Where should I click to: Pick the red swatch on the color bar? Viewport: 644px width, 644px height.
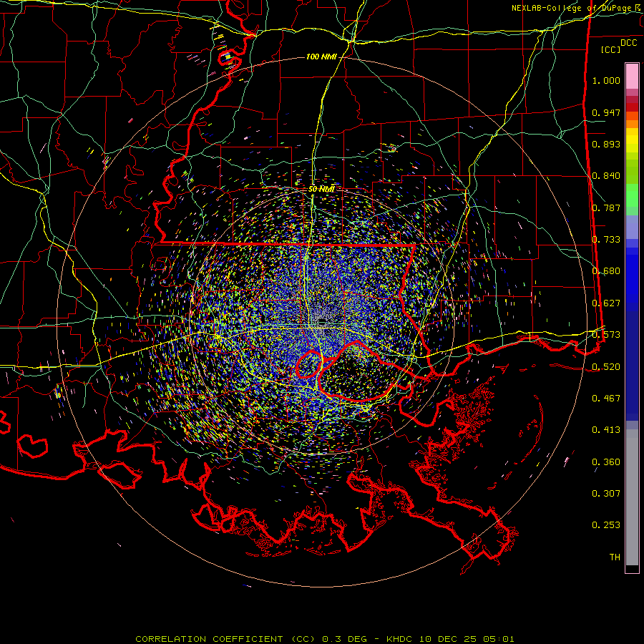click(632, 107)
